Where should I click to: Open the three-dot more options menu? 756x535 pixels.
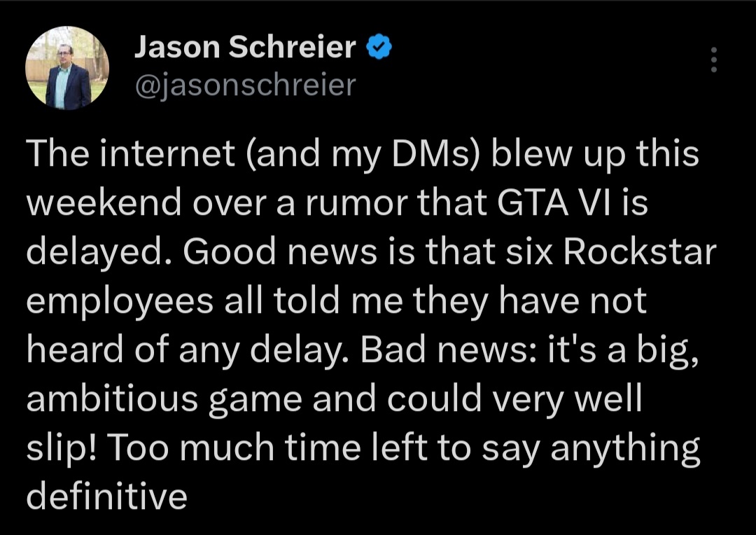pyautogui.click(x=714, y=60)
